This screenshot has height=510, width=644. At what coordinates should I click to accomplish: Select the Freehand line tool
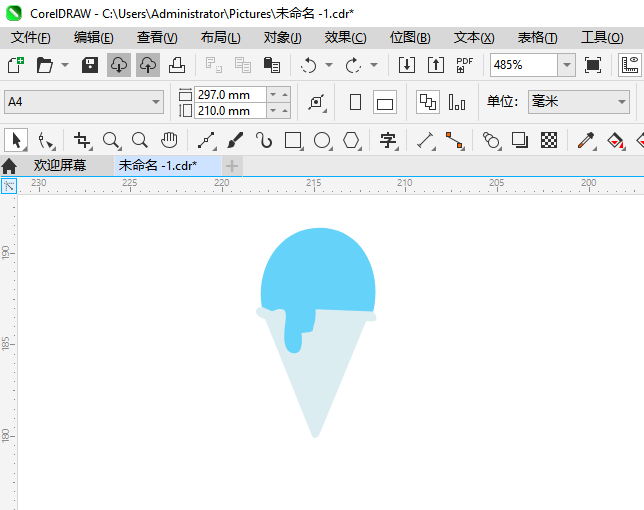pyautogui.click(x=206, y=140)
